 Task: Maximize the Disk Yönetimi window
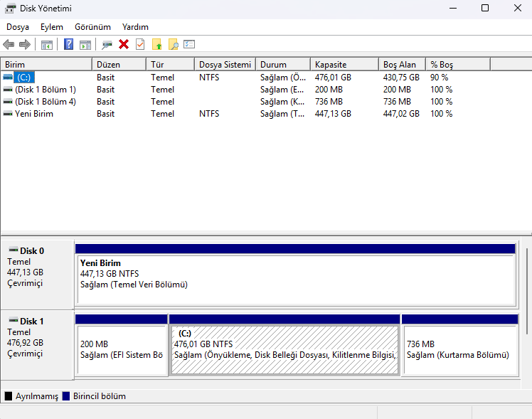[485, 8]
